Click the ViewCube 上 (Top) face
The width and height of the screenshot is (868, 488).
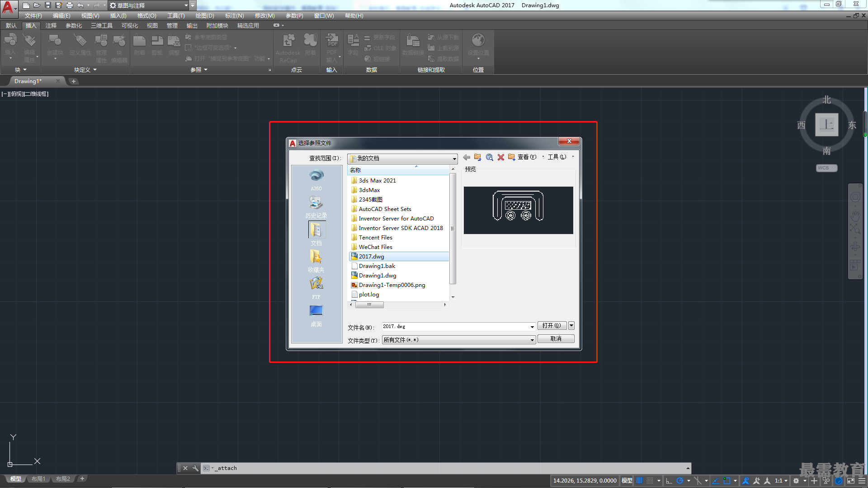click(x=826, y=125)
